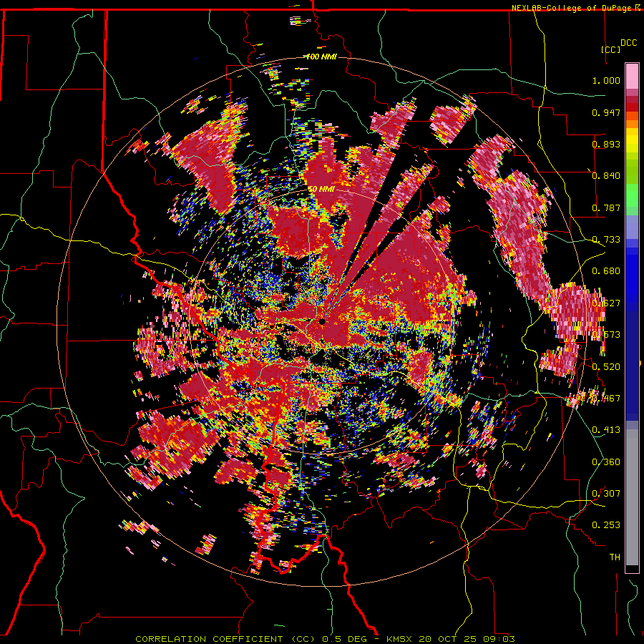Select the 0.520 legend value
Screen dimensions: 644x644
[x=606, y=366]
